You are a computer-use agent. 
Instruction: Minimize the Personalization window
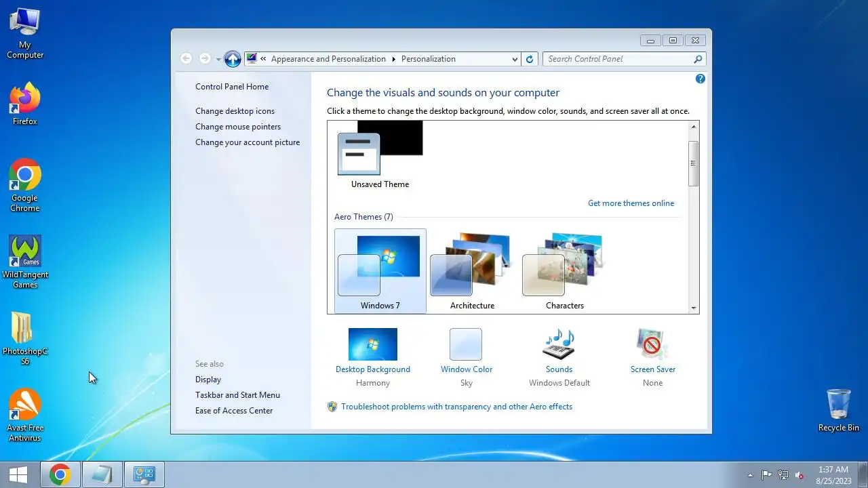(651, 41)
